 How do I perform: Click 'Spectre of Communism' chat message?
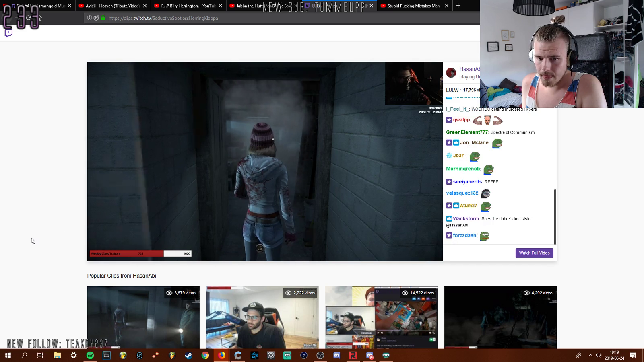pos(512,132)
